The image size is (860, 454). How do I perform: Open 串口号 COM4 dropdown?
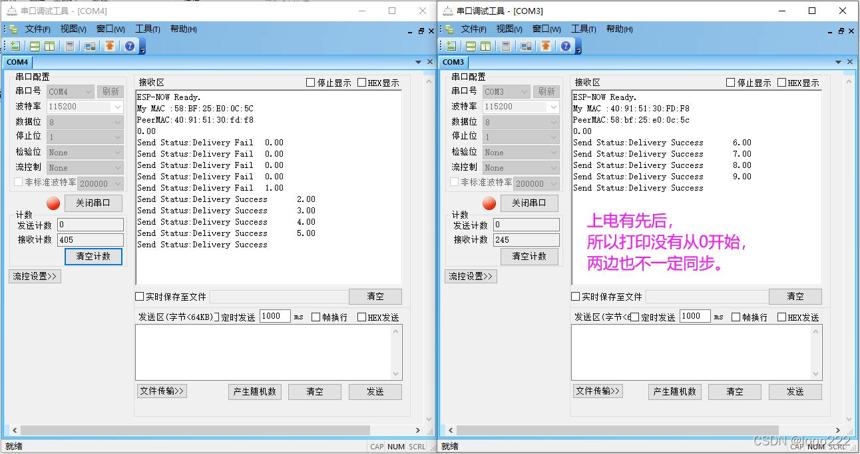(70, 92)
